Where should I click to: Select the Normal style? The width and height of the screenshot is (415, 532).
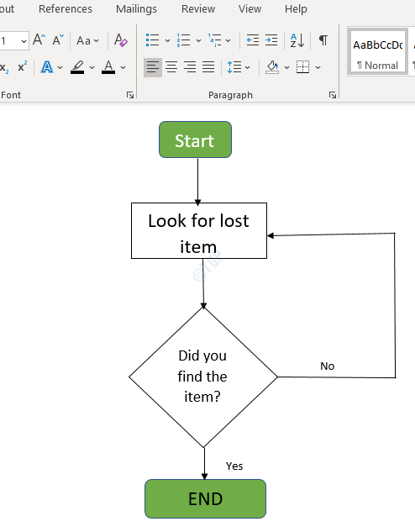[377, 52]
